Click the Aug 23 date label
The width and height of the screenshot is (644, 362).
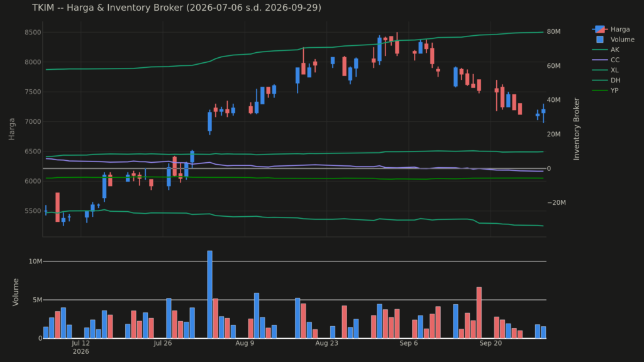(326, 343)
